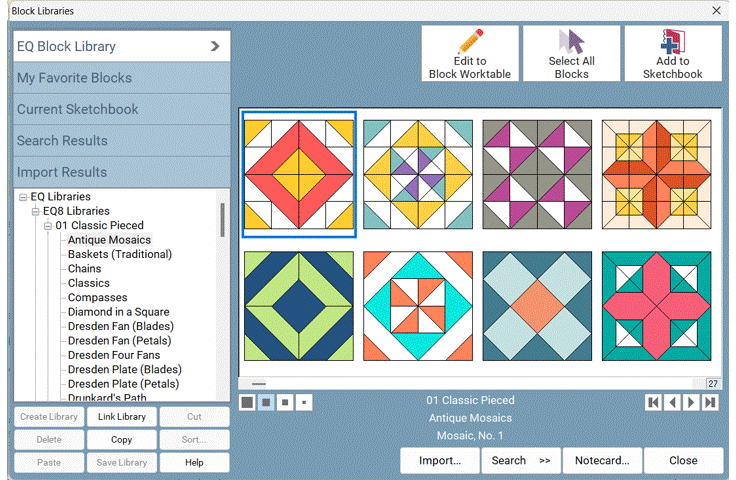Go to the previous block with the left arrow
The image size is (736, 480).
click(672, 402)
